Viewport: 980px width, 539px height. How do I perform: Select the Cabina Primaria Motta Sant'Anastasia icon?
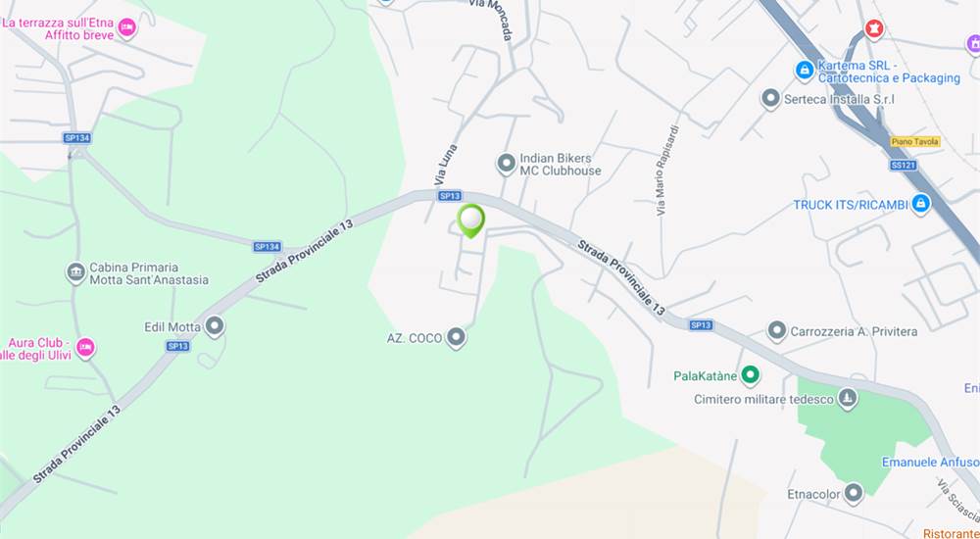[x=76, y=272]
